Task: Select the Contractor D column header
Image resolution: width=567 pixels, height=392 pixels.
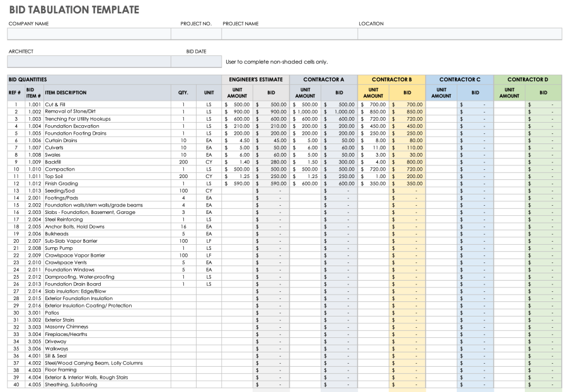Action: click(527, 79)
